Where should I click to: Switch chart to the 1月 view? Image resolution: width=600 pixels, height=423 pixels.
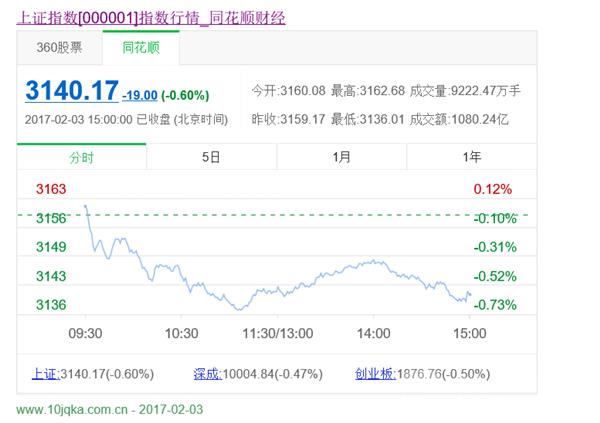(341, 157)
